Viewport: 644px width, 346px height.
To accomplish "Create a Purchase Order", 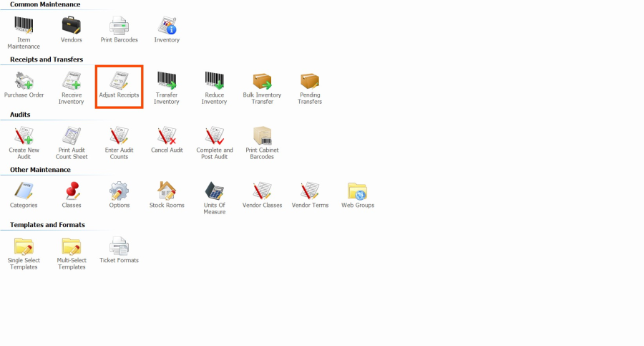I will click(x=24, y=81).
